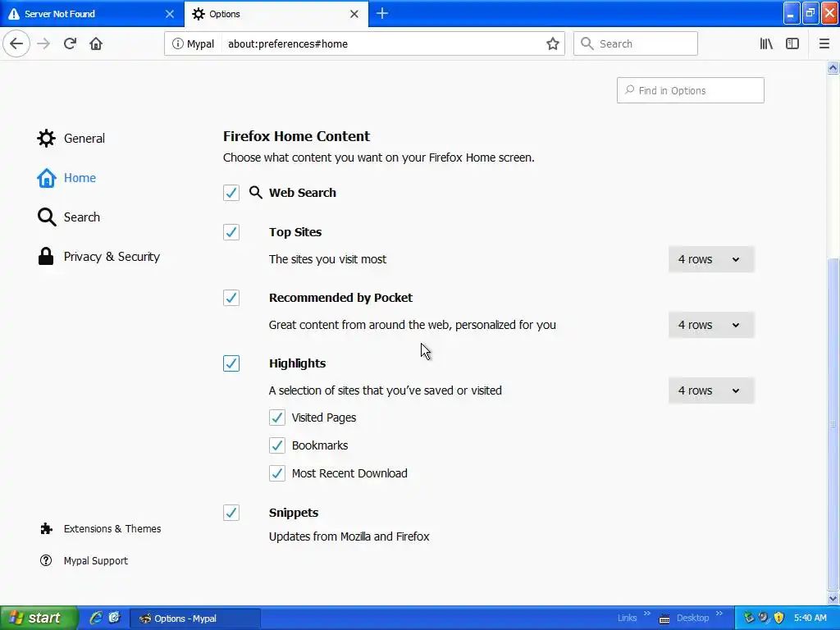Open Recommended by Pocket rows dropdown
Screen dimensions: 840x630
pyautogui.click(x=711, y=325)
